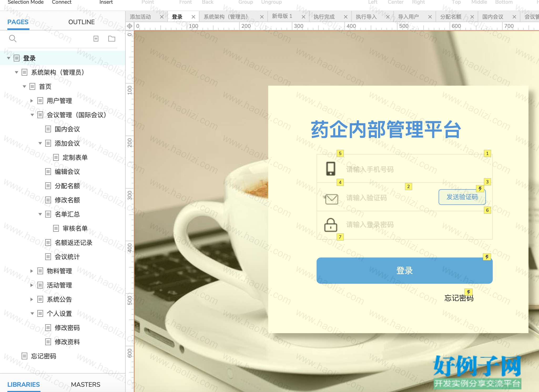Close the 国内会议 tab
This screenshot has width=539, height=392.
pyautogui.click(x=514, y=17)
